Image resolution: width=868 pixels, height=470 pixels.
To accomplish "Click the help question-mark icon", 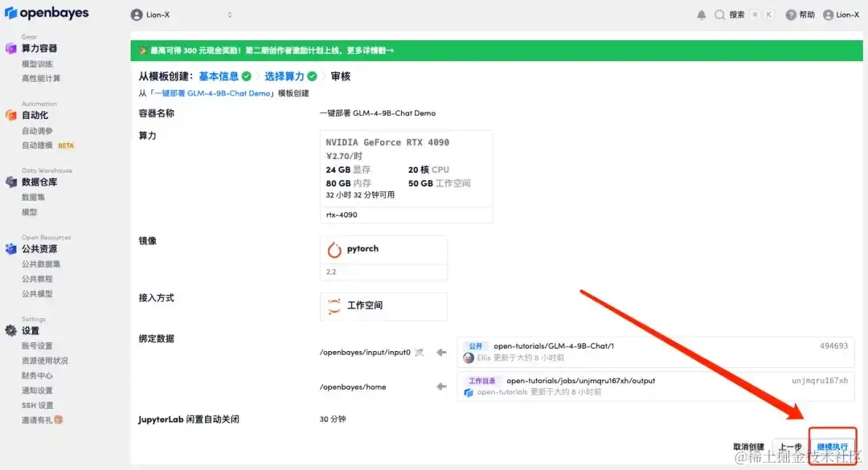I will (x=791, y=15).
